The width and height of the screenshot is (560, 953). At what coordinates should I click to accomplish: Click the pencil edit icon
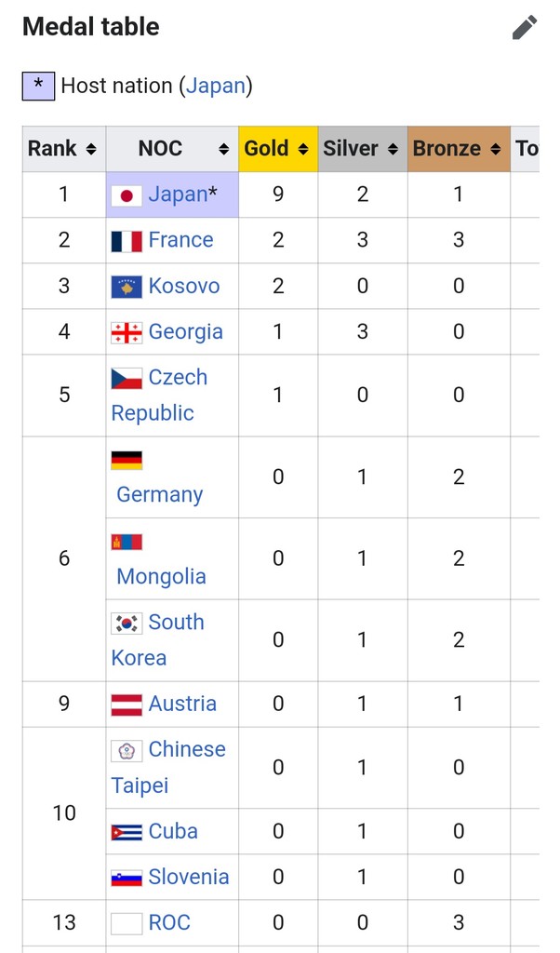click(x=525, y=28)
